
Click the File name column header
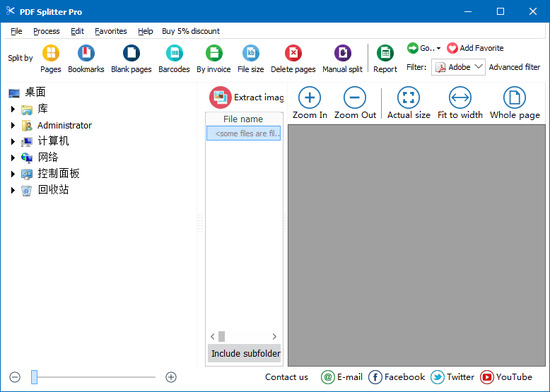pyautogui.click(x=243, y=119)
